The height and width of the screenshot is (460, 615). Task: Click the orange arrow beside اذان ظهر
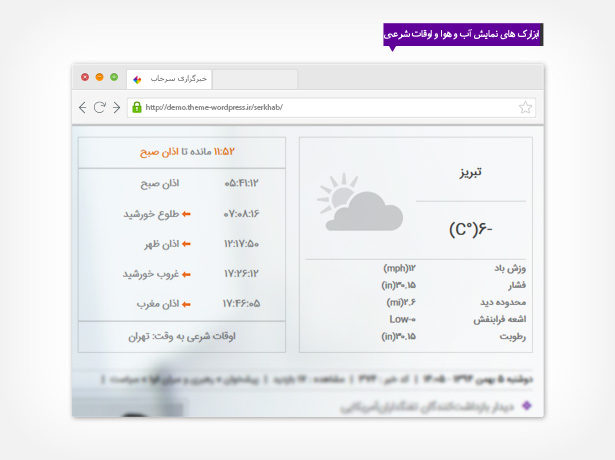[186, 244]
